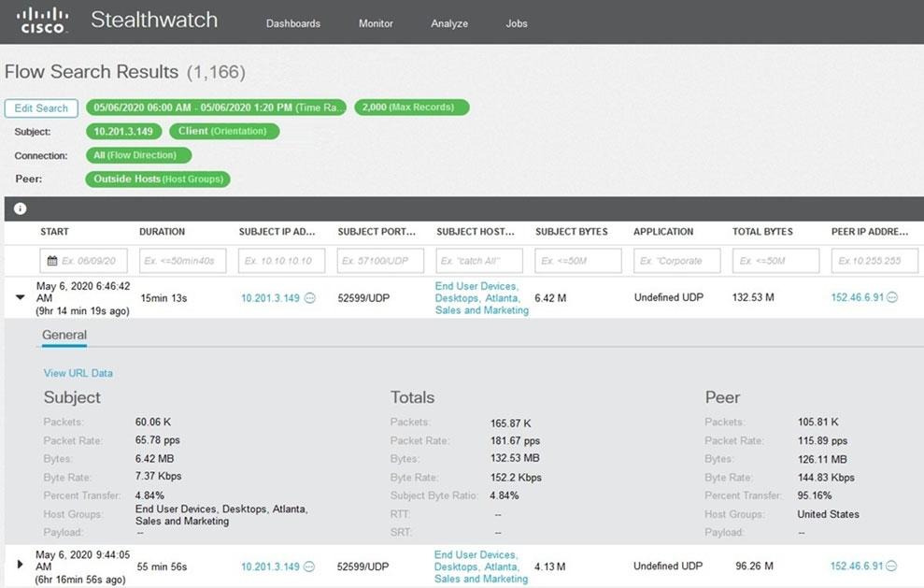924x588 pixels.
Task: Expand the 9:44:05 AM flow row
Action: click(x=21, y=566)
